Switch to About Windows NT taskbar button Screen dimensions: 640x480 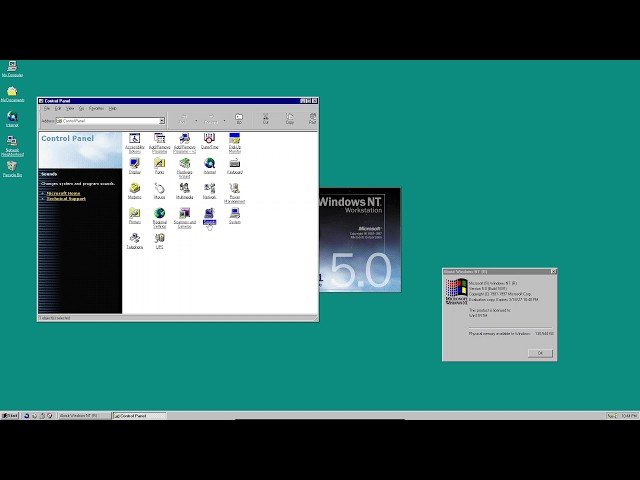[x=84, y=416]
